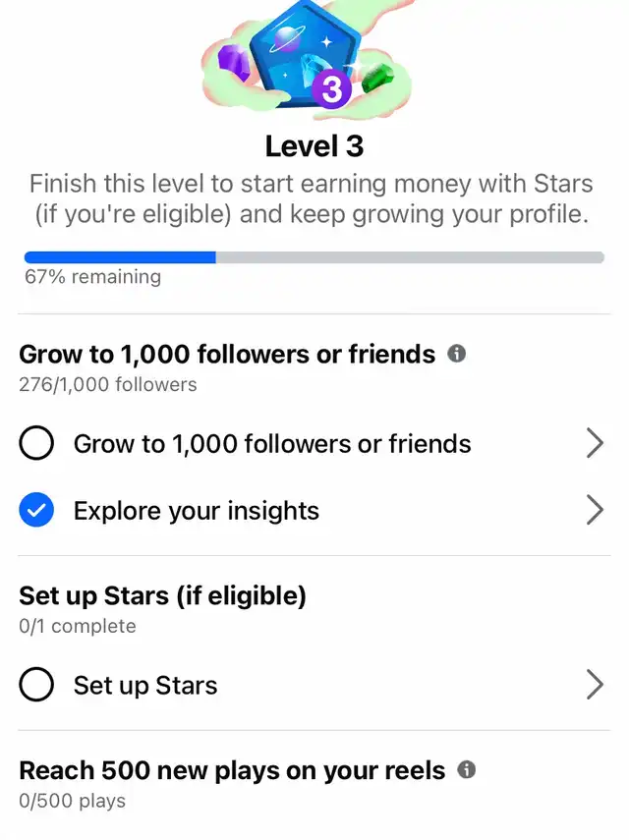Tap the Reach 500 new plays heading

[232, 770]
